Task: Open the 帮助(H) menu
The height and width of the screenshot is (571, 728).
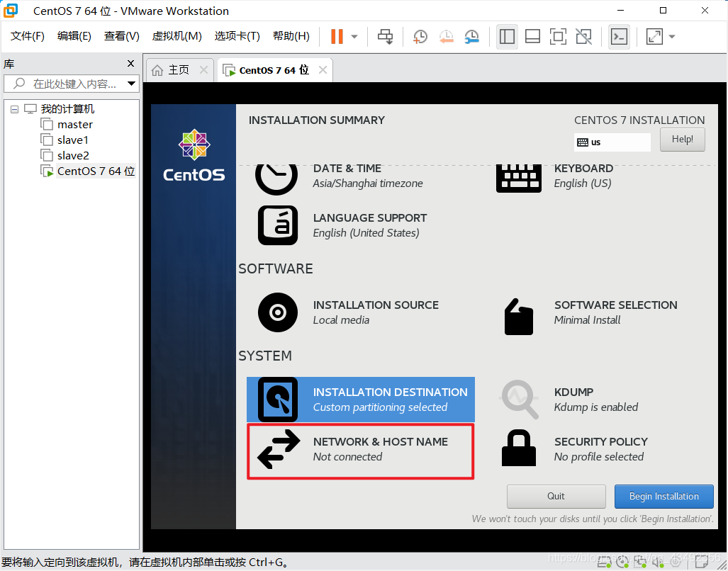Action: pyautogui.click(x=291, y=36)
